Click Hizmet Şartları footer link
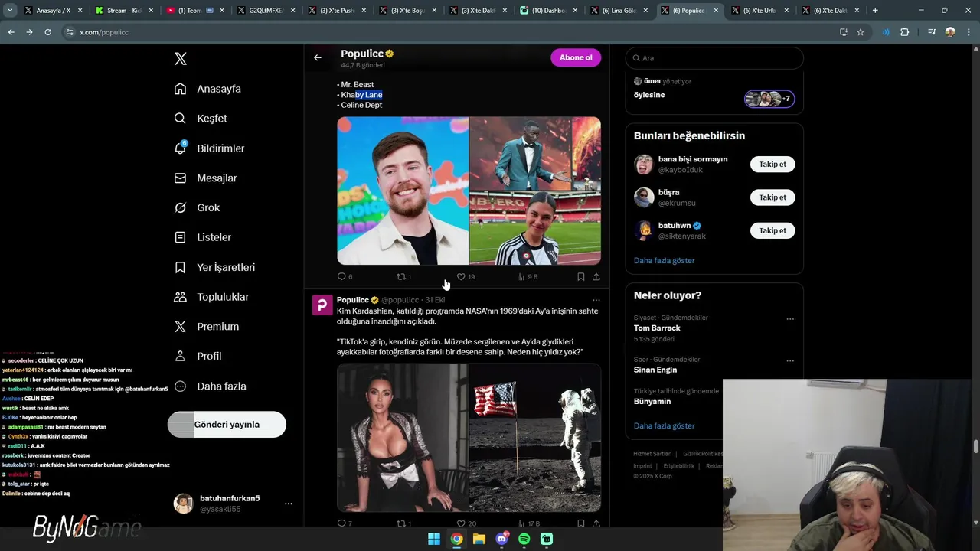The width and height of the screenshot is (980, 551). tap(652, 454)
